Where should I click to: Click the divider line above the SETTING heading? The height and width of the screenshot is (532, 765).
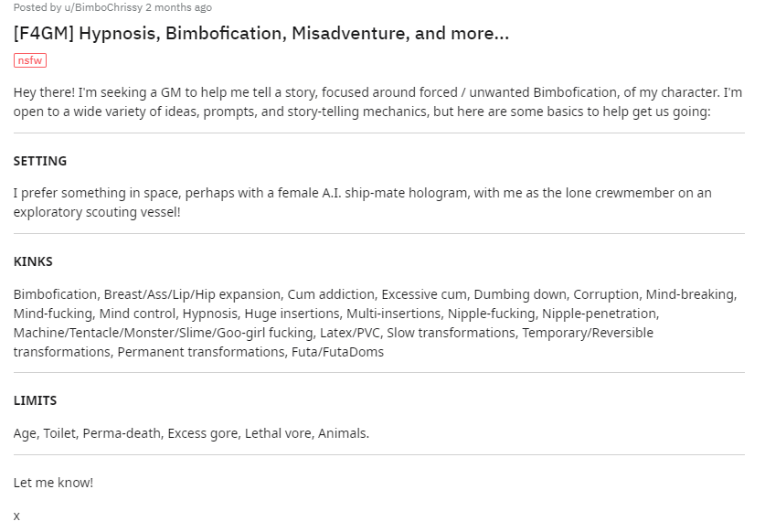378,133
